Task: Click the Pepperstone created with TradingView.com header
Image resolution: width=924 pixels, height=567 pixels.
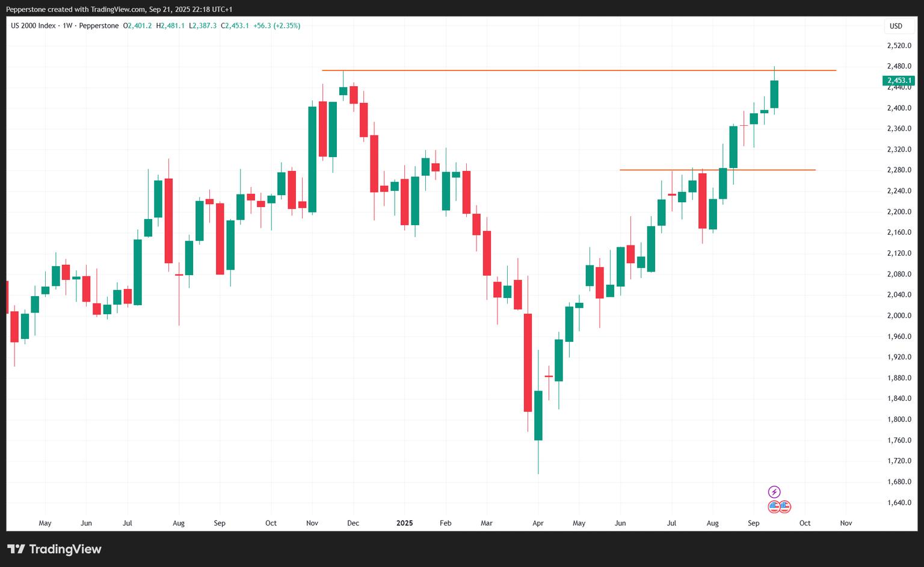Action: [x=119, y=9]
